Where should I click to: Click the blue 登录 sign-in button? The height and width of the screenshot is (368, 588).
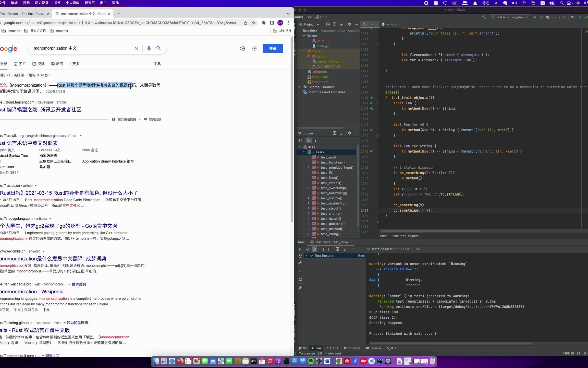tap(273, 49)
